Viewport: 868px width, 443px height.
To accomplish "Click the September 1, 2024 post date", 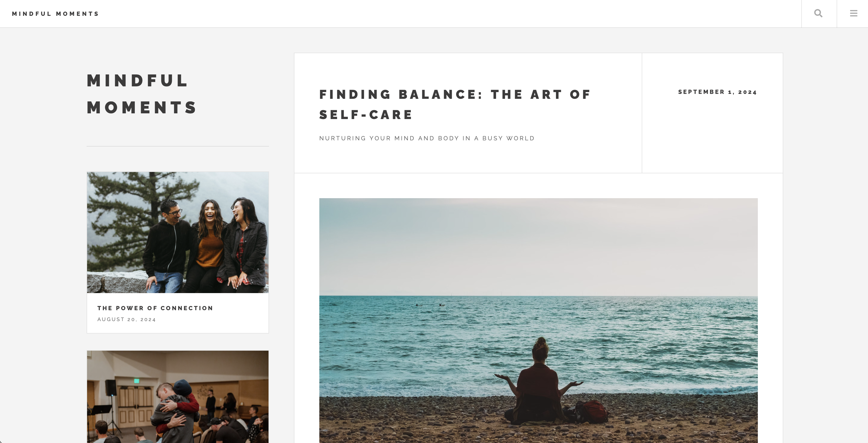I will point(717,92).
